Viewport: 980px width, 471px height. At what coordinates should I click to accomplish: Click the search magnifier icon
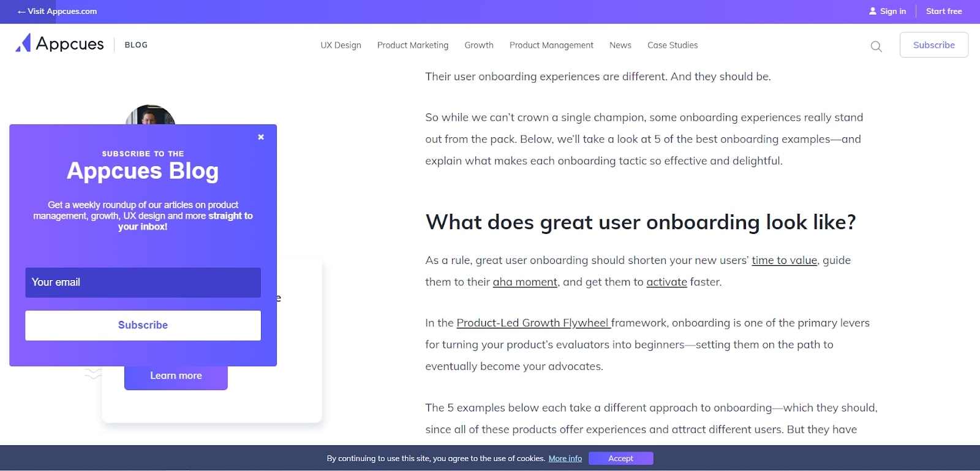876,47
